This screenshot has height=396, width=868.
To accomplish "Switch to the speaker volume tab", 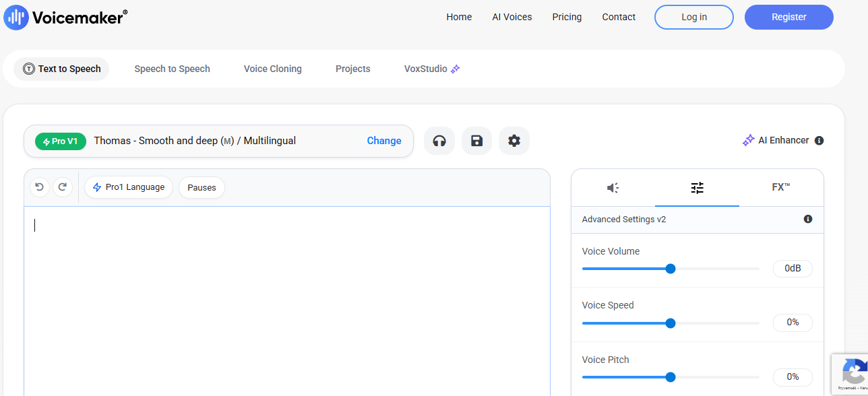I will [x=613, y=188].
